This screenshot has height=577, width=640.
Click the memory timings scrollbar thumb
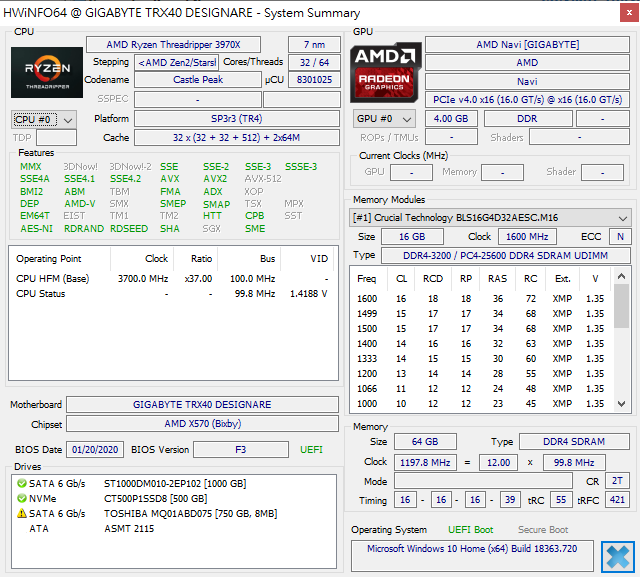pos(621,306)
